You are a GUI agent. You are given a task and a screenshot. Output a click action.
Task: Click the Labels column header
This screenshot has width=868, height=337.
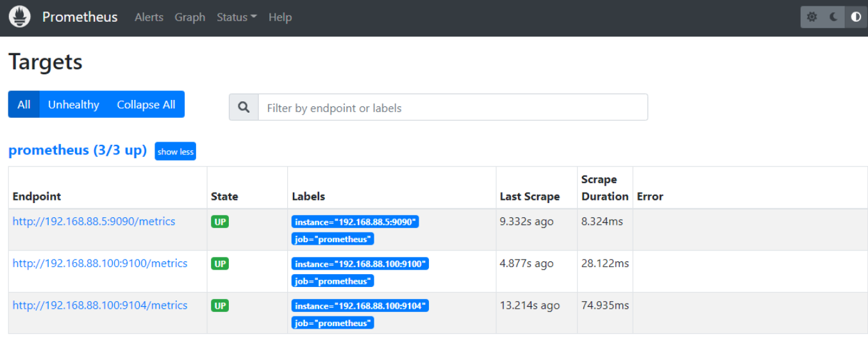[x=308, y=197]
